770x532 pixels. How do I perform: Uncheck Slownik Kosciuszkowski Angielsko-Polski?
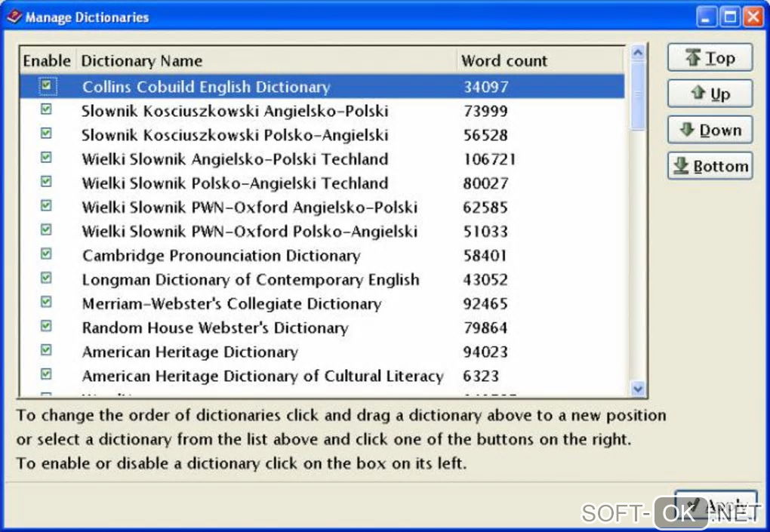pos(46,109)
